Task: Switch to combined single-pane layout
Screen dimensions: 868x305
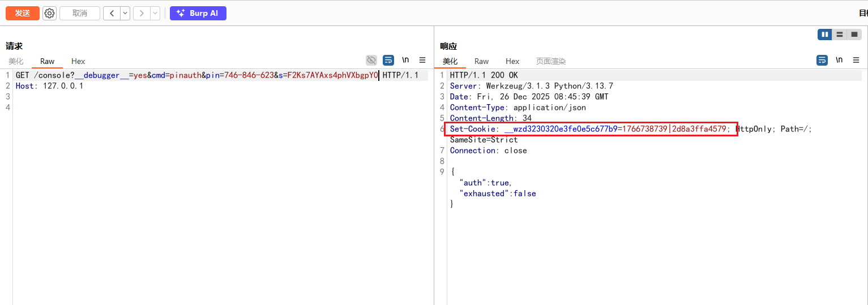Action: pyautogui.click(x=854, y=35)
